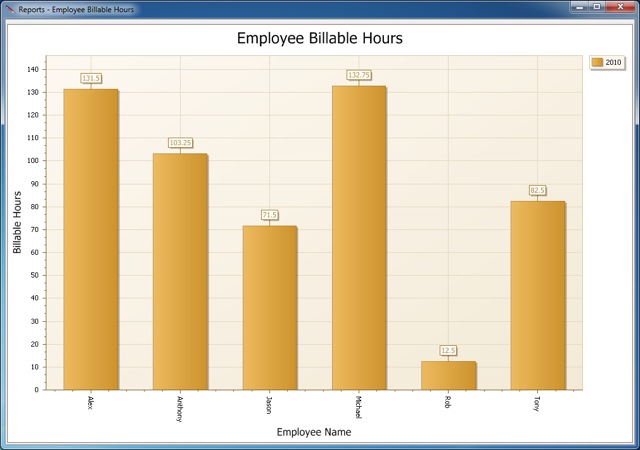The image size is (640, 450).
Task: Select the 132.75 value label
Action: (x=359, y=75)
